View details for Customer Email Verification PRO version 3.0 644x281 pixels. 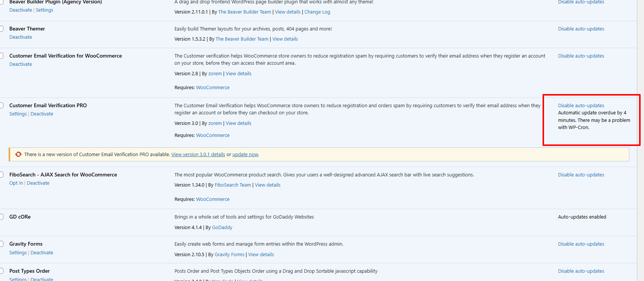pyautogui.click(x=239, y=123)
